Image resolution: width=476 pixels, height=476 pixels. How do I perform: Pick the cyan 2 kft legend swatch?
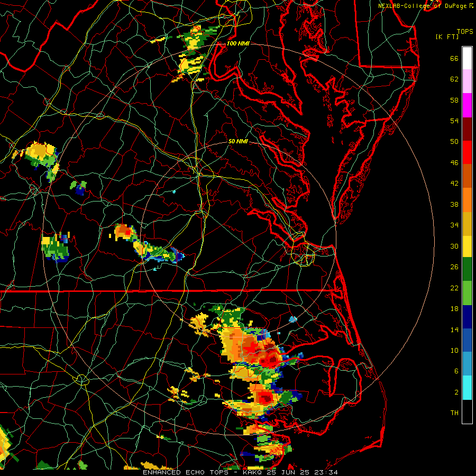coord(467,388)
